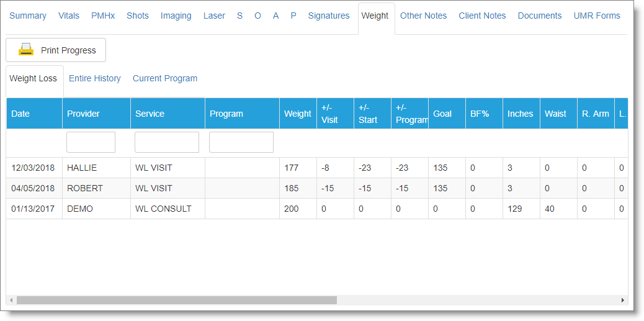Go to the Shots tab

tap(138, 16)
